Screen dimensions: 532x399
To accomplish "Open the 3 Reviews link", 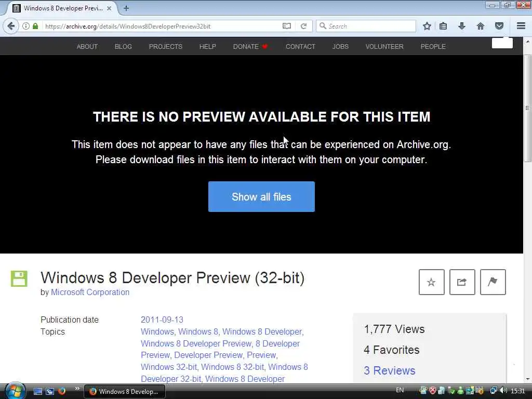I will coord(390,370).
